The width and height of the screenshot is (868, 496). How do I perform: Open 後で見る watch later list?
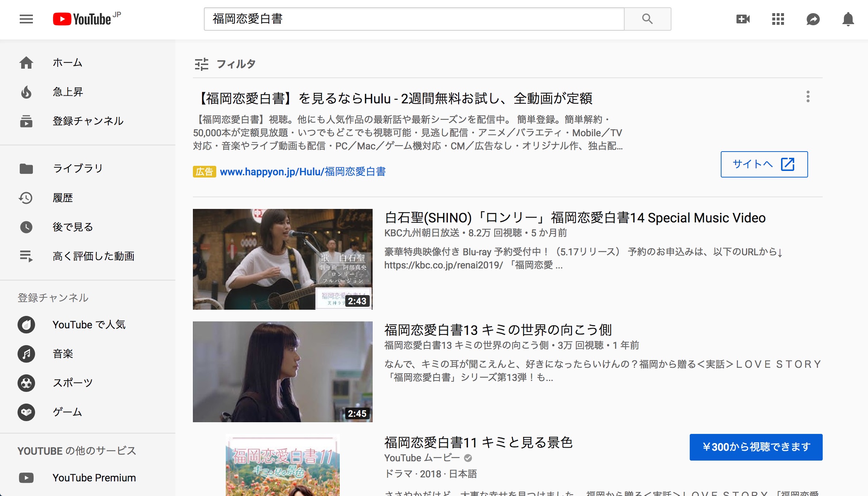tap(88, 227)
